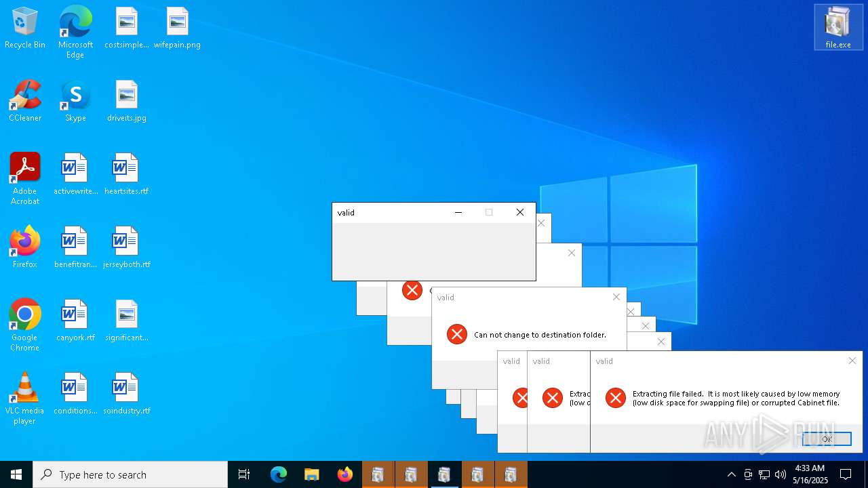Image resolution: width=868 pixels, height=488 pixels.
Task: Open Firefox desktop shortcut
Action: (25, 247)
